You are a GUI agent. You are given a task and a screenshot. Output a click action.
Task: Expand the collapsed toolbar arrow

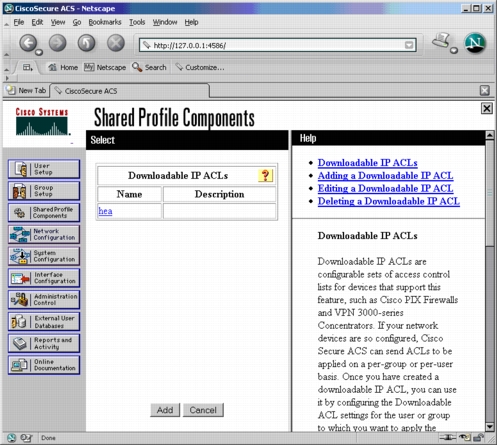coord(6,78)
